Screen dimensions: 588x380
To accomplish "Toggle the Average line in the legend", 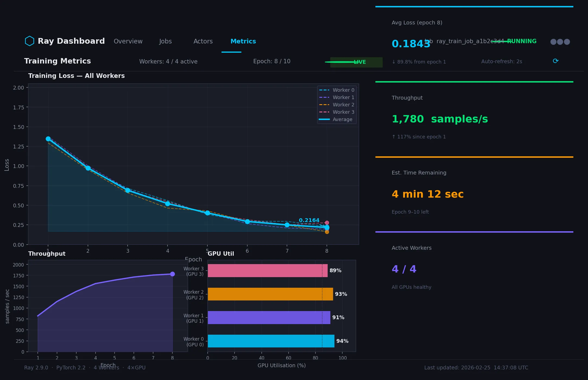I will [337, 119].
